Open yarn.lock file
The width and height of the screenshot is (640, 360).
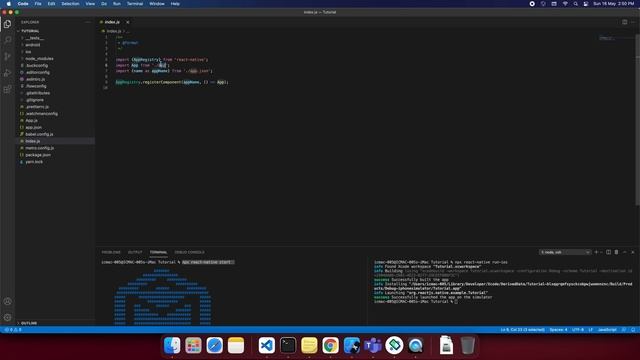[34, 162]
